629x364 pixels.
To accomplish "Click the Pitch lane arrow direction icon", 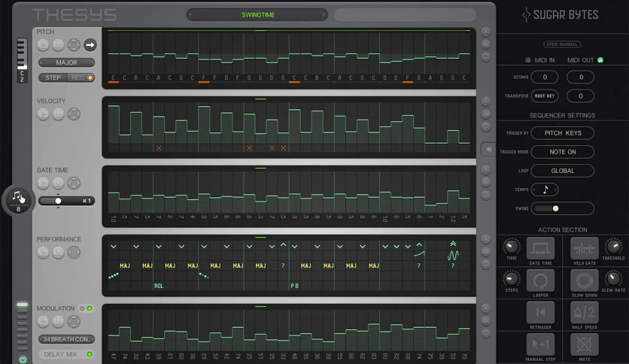I will 90,45.
